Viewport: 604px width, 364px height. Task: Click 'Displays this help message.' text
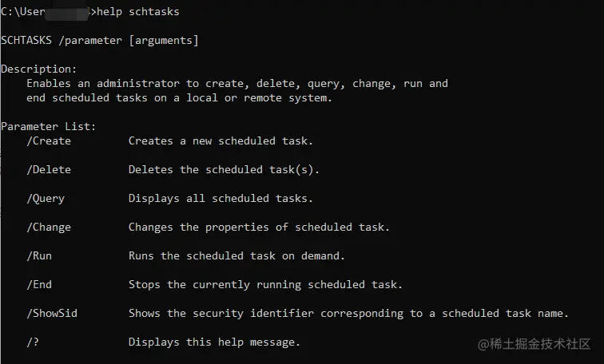[215, 342]
